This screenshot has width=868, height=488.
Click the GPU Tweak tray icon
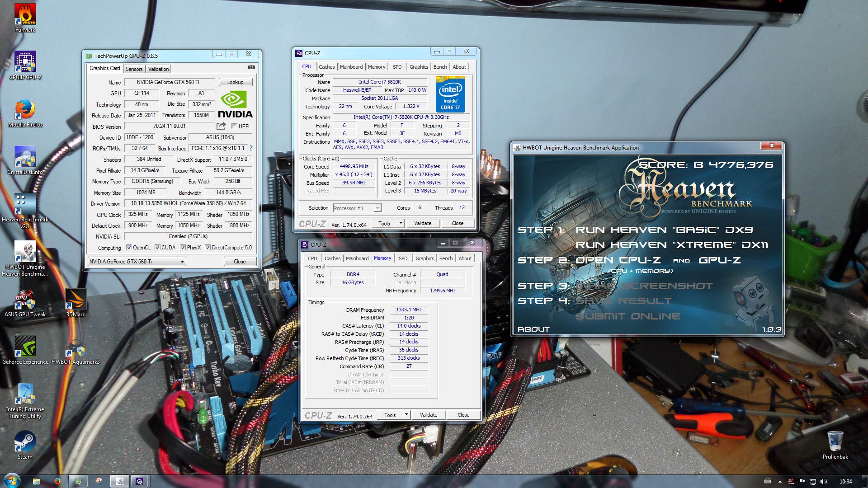(x=791, y=482)
